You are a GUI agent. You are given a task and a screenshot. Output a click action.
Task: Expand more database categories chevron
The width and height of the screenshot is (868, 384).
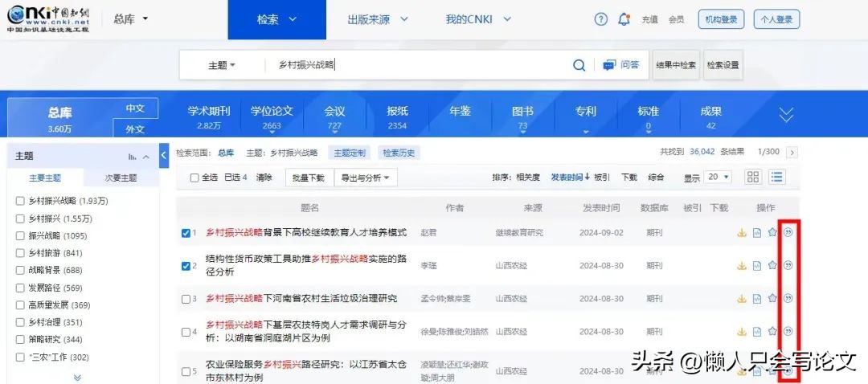pyautogui.click(x=786, y=115)
